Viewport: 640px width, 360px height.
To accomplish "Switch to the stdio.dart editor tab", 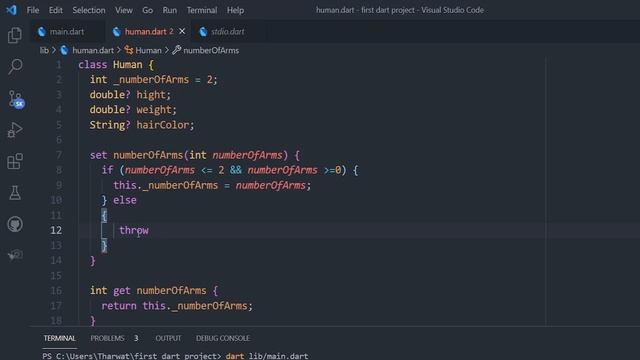I will pos(227,31).
